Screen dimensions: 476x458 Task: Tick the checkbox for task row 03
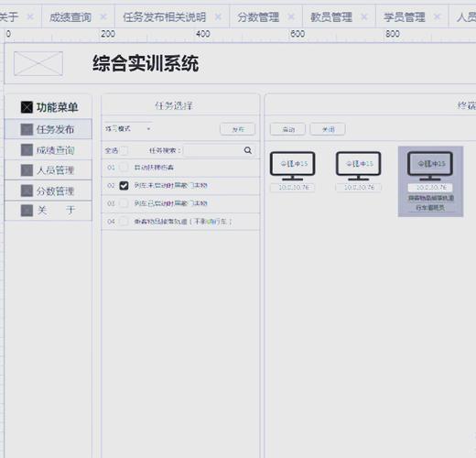click(124, 203)
